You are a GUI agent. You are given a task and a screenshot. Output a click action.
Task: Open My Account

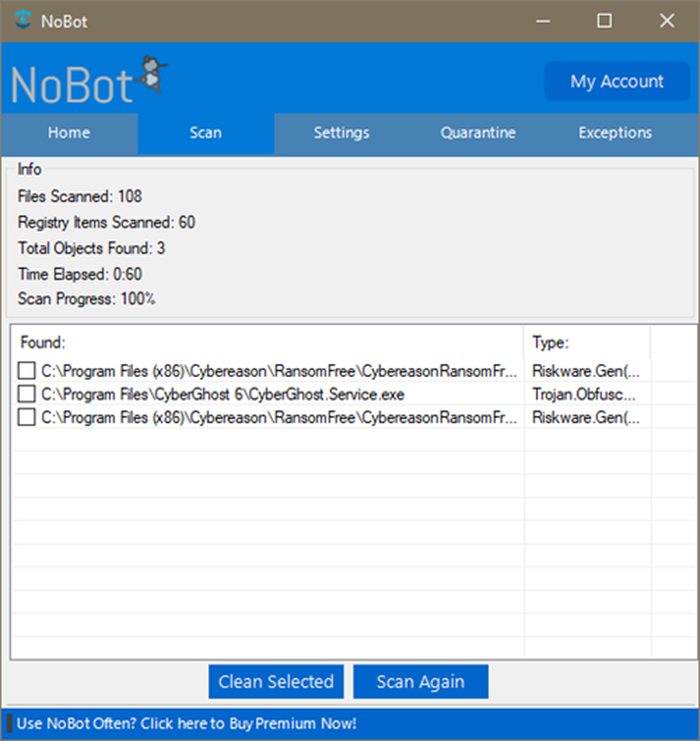tap(616, 82)
